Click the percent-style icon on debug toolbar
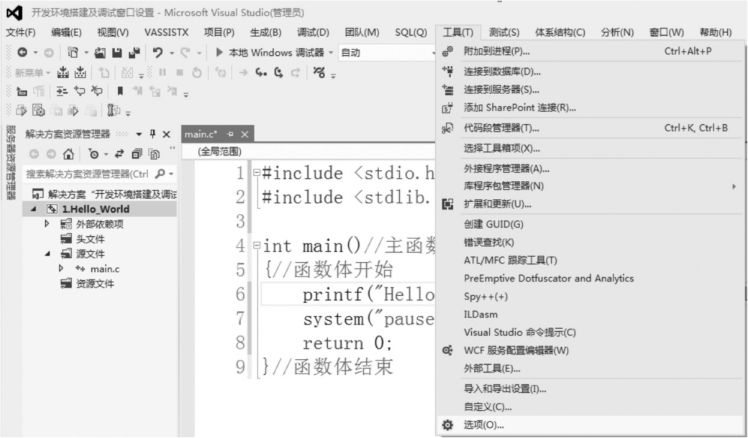Screen dimensions: 748x438 319,73
